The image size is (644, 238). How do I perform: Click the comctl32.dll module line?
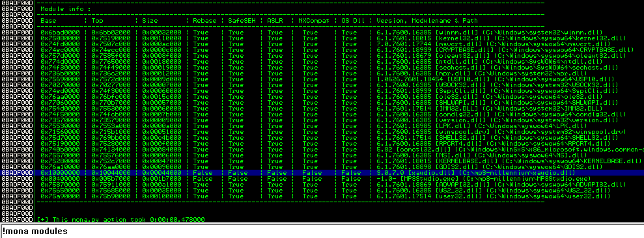pyautogui.click(x=322, y=150)
